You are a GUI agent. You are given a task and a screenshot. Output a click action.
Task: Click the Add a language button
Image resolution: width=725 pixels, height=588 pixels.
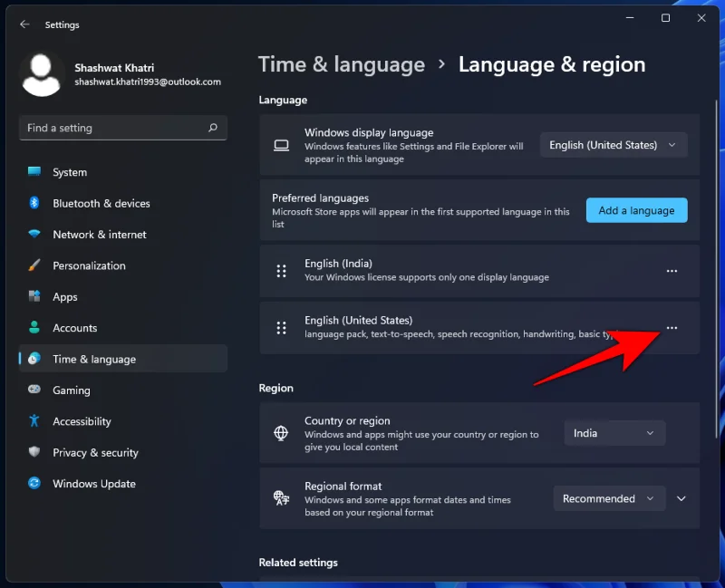click(x=636, y=210)
